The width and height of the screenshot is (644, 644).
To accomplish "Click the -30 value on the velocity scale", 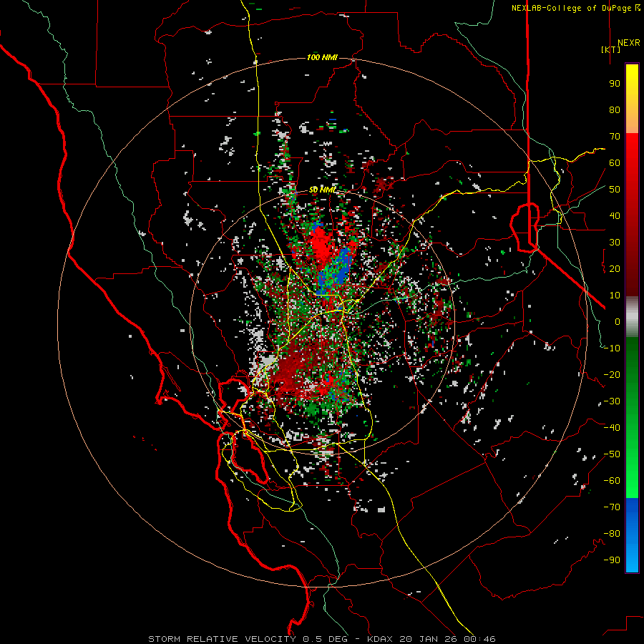I will (612, 401).
